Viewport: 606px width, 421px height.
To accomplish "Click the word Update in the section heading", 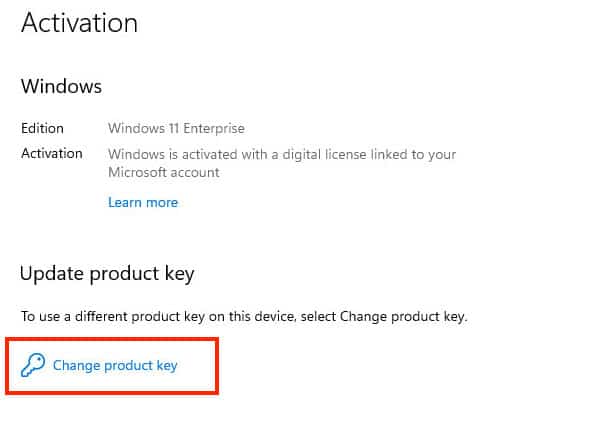I will [x=52, y=274].
